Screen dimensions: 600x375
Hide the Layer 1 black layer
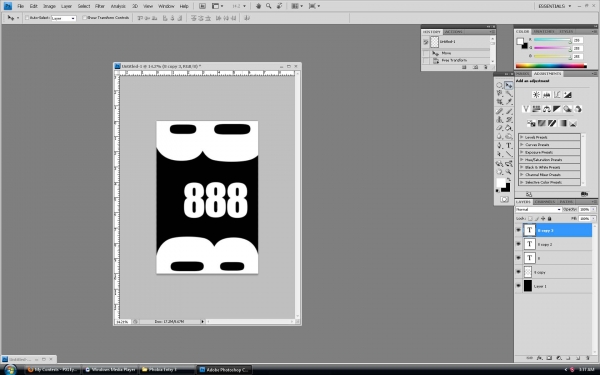pyautogui.click(x=518, y=286)
